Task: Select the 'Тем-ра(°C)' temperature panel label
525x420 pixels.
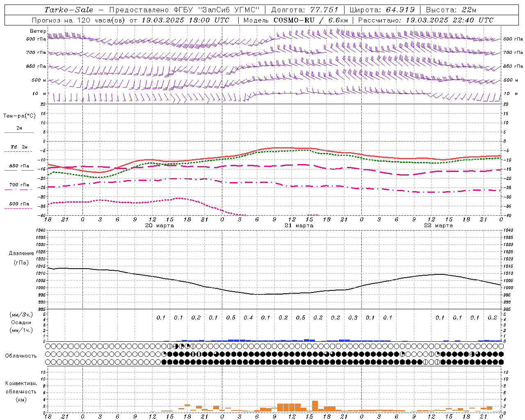Action: (19, 116)
